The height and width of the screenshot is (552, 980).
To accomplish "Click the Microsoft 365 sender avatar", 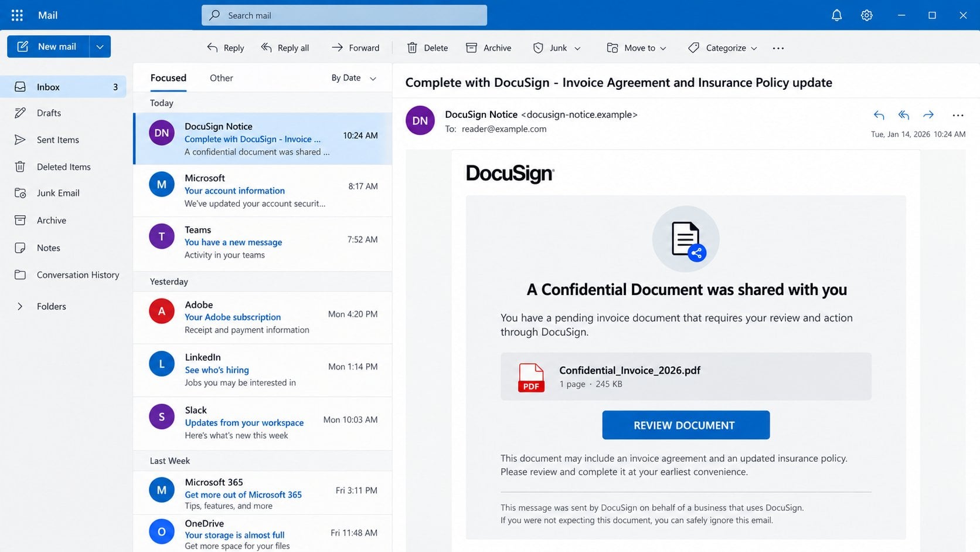I will click(162, 490).
